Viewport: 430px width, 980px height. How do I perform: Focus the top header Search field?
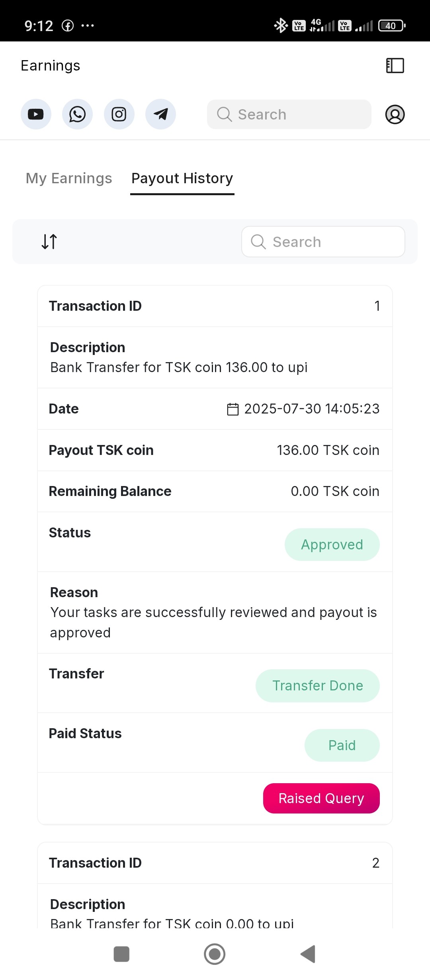pos(289,114)
